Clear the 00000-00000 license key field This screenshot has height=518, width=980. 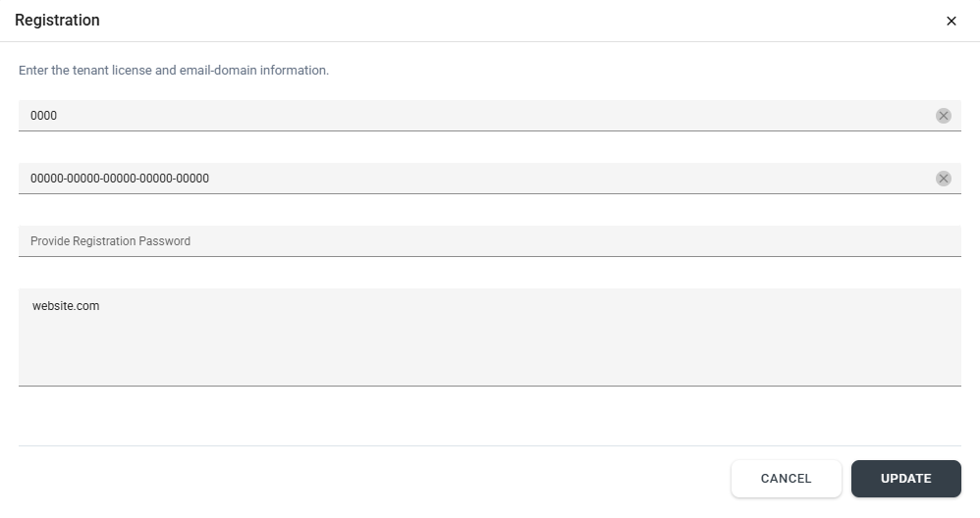point(943,179)
